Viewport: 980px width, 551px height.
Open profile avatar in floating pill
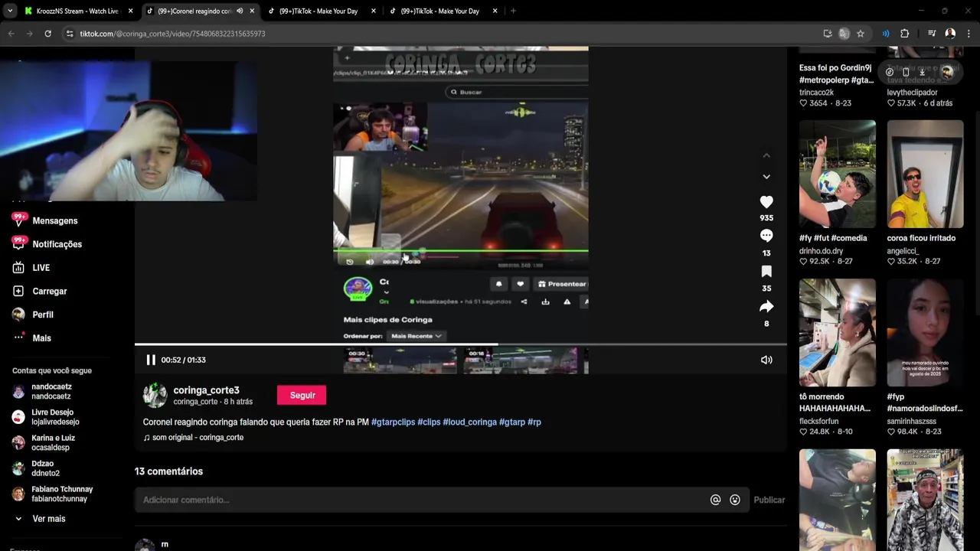coord(947,72)
